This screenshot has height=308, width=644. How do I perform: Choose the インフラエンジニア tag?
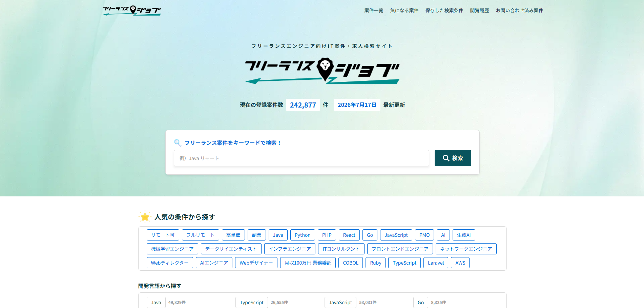(x=290, y=249)
